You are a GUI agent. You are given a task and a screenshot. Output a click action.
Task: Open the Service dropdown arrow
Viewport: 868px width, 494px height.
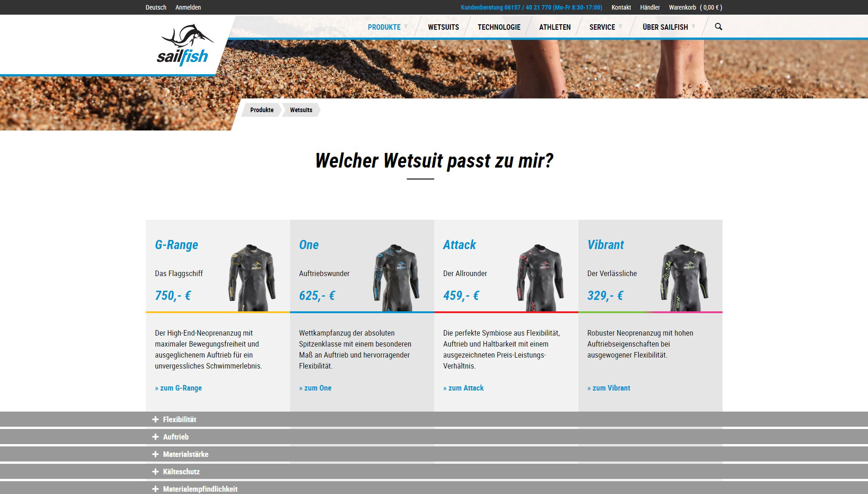(x=620, y=27)
